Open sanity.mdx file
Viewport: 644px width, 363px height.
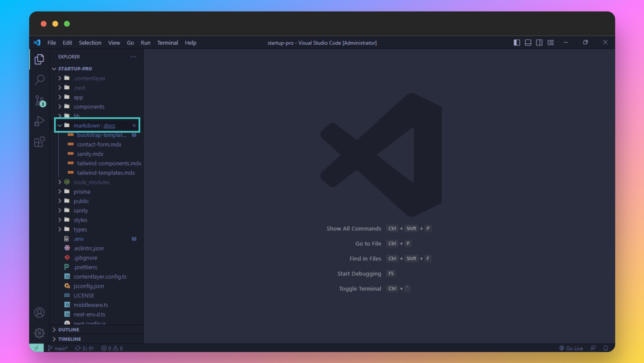(97, 154)
